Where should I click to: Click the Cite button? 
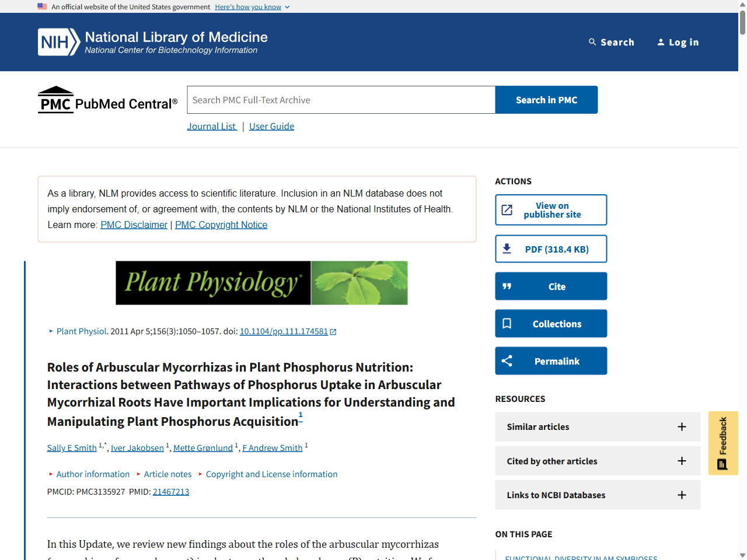[x=551, y=286]
